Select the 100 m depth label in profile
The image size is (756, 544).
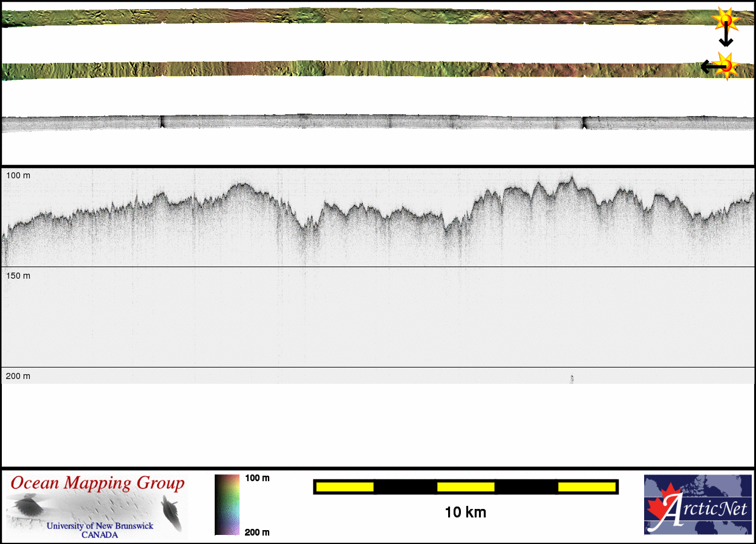click(18, 175)
